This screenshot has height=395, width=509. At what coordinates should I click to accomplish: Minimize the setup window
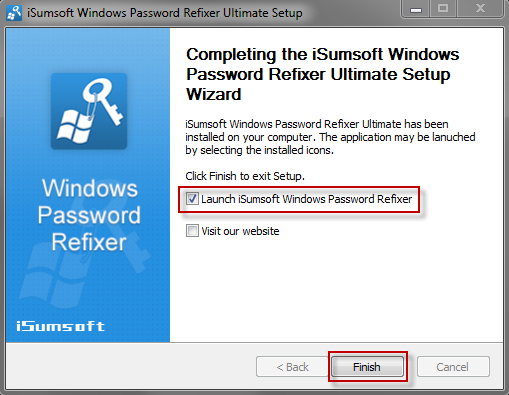click(416, 9)
